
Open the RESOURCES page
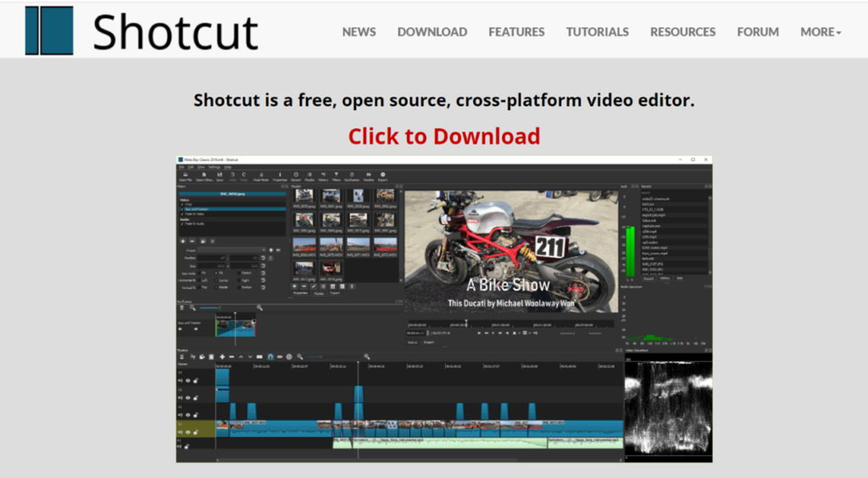682,32
